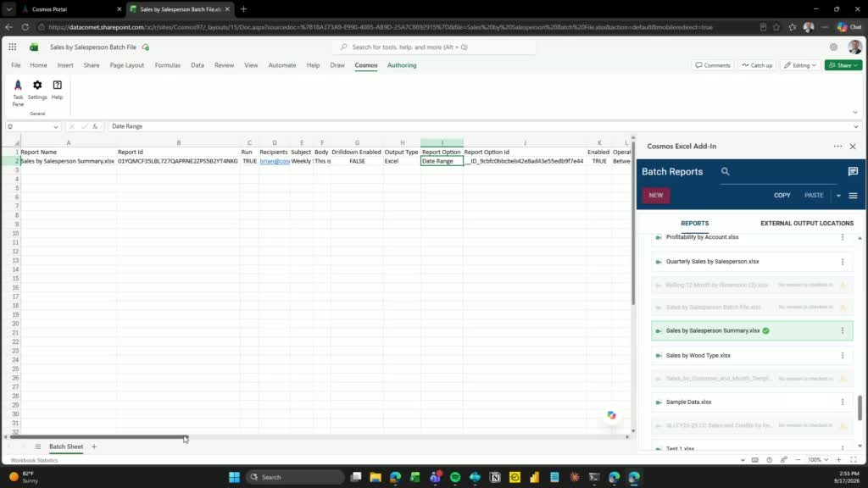The image size is (868, 488).
Task: Select the Reports tab in the add-in
Action: (695, 224)
